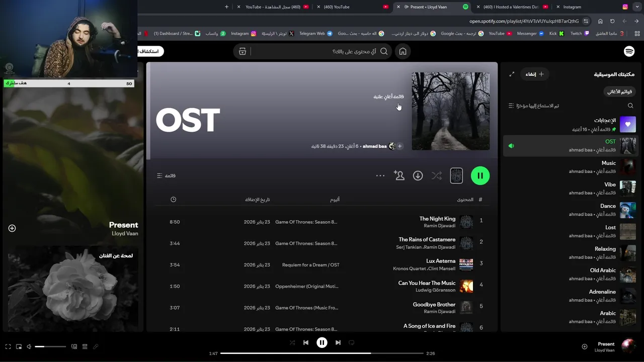Image resolution: width=644 pixels, height=362 pixels.
Task: Add Present to playlist in now-playing panel
Action: pyautogui.click(x=12, y=228)
